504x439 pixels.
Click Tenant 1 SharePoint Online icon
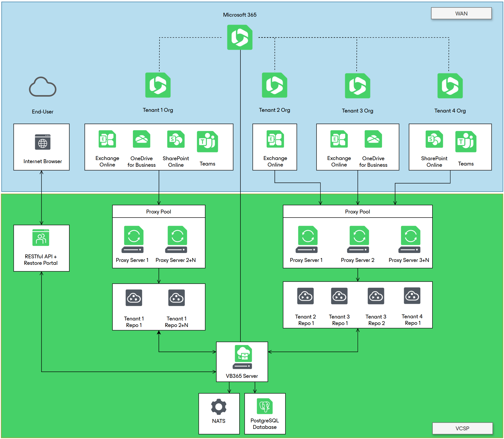pyautogui.click(x=176, y=139)
